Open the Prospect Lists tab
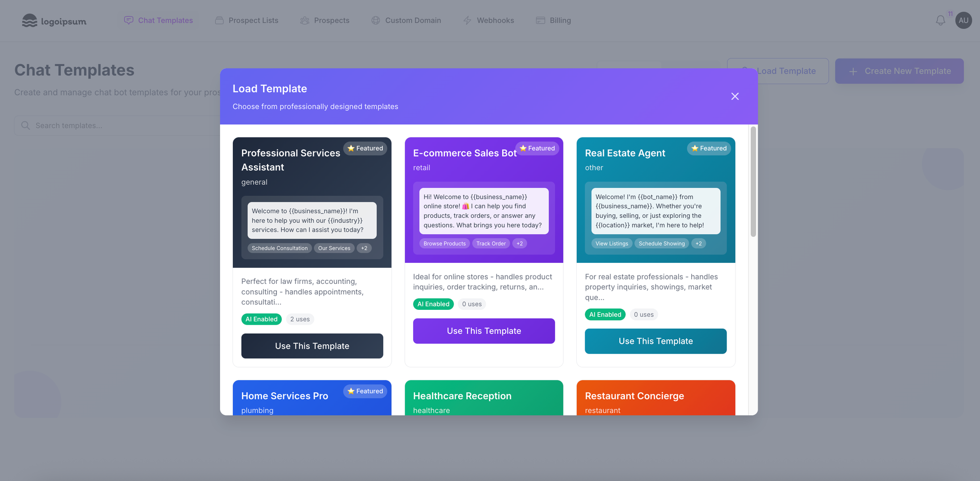 (246, 21)
